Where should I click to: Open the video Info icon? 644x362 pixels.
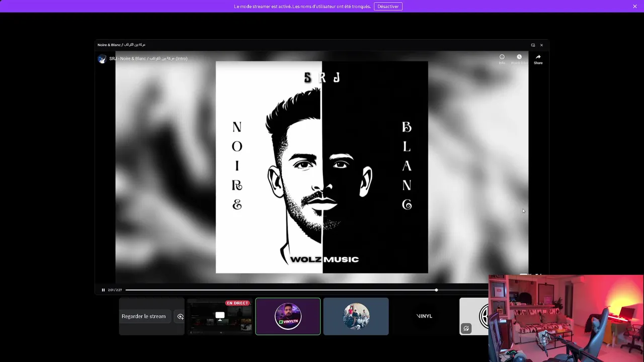click(502, 57)
